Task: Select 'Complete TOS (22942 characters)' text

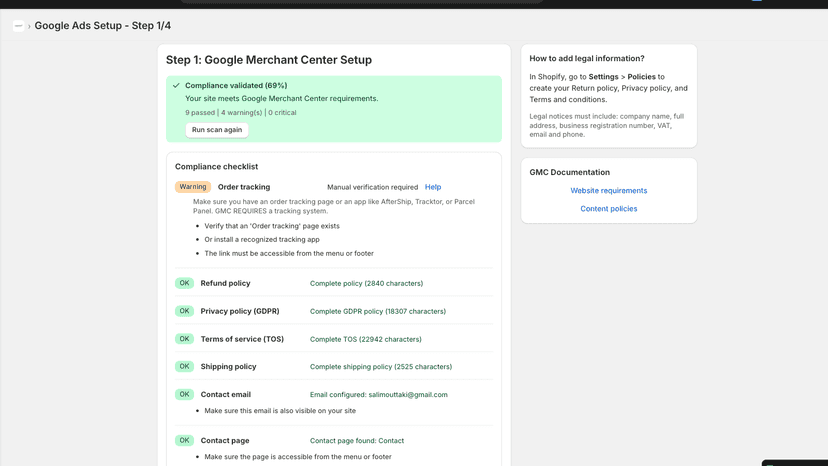Action: [365, 339]
